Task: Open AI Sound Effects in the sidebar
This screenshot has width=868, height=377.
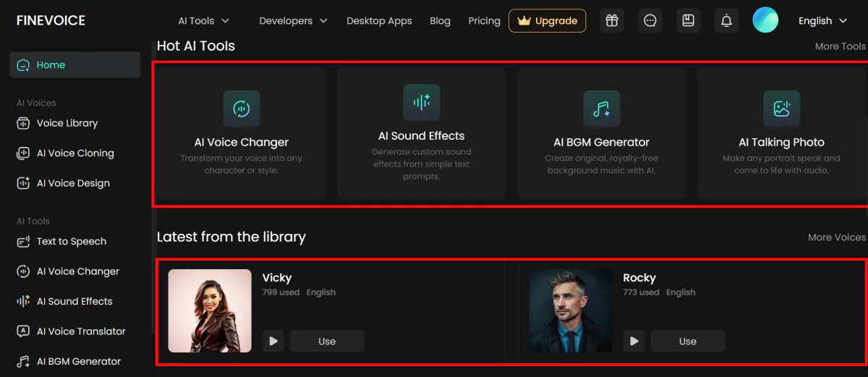Action: tap(75, 302)
